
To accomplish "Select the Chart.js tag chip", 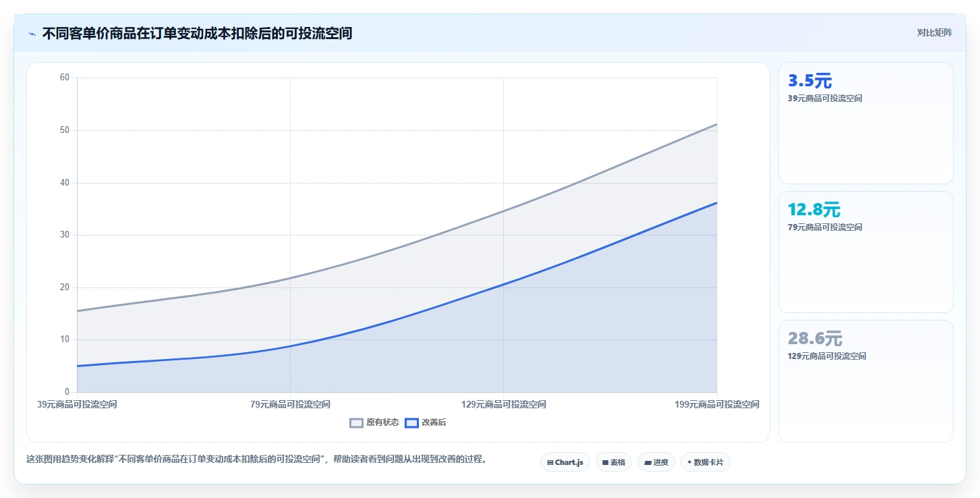I will [x=565, y=462].
